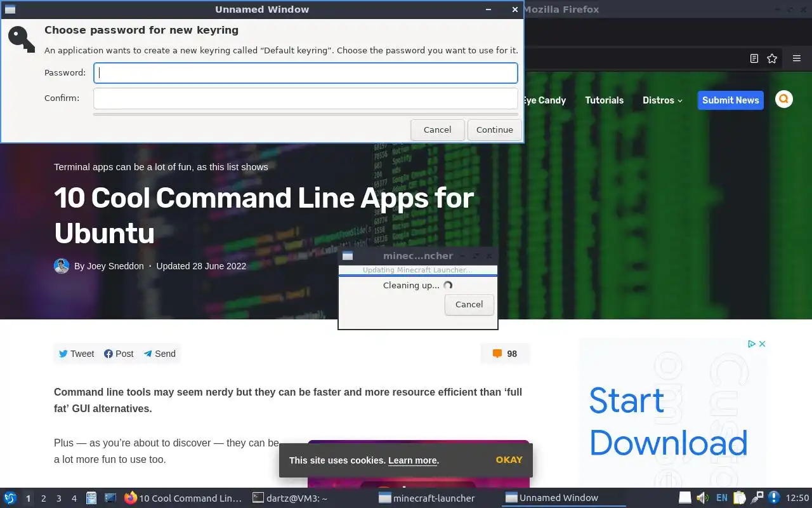
Task: Open the Tutorials menu item
Action: click(605, 100)
